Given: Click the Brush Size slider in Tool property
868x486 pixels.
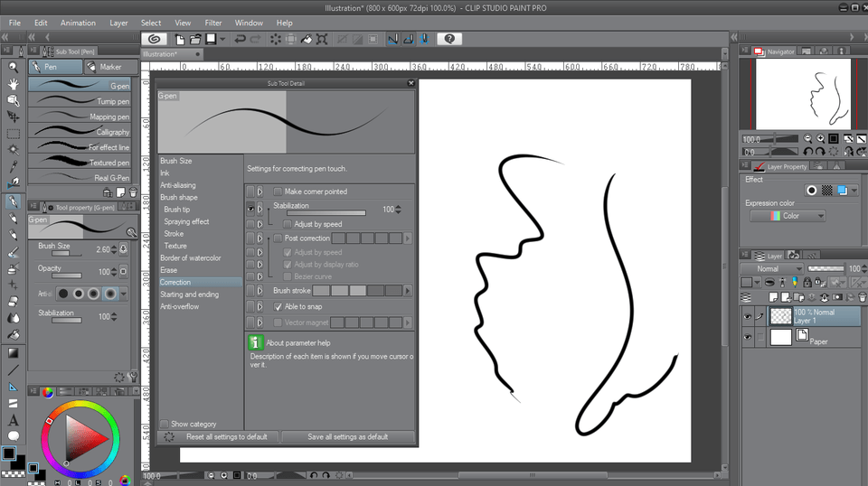Looking at the screenshot, I should (66, 253).
